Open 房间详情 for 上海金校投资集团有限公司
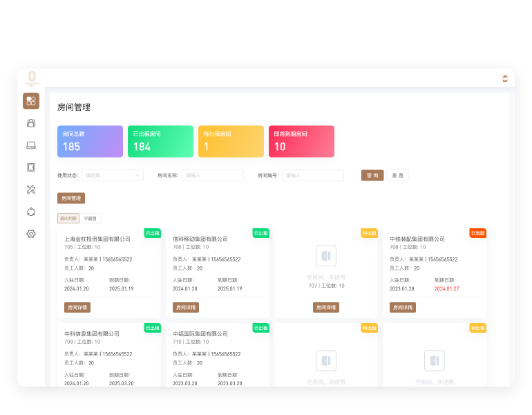532x415 pixels. click(x=77, y=307)
